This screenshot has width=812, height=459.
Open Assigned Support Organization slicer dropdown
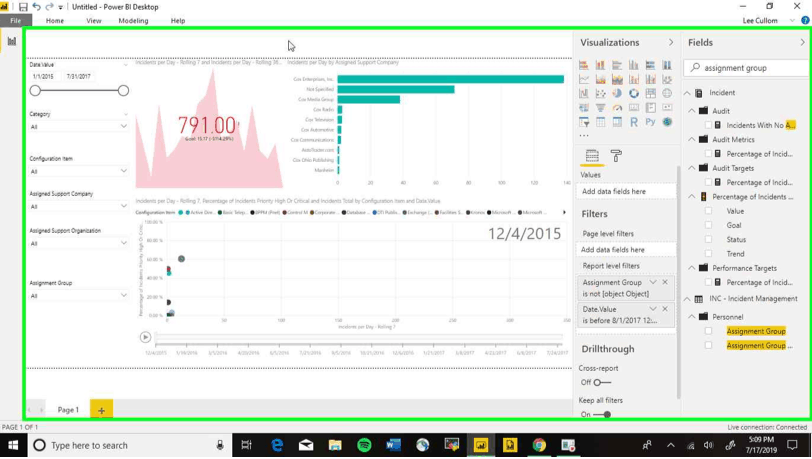[123, 242]
